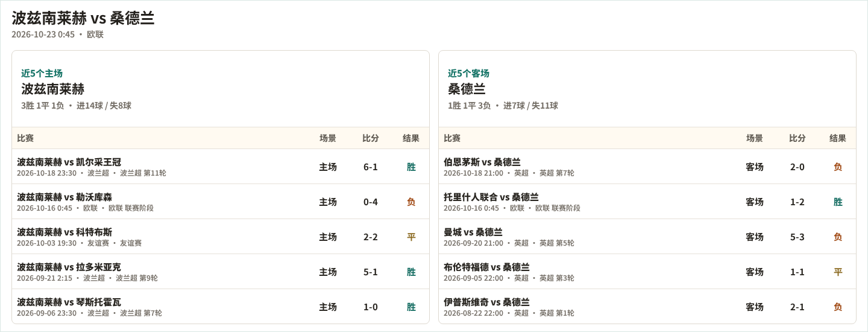
Task: Click the 比分 column header in left table
Action: pos(371,138)
